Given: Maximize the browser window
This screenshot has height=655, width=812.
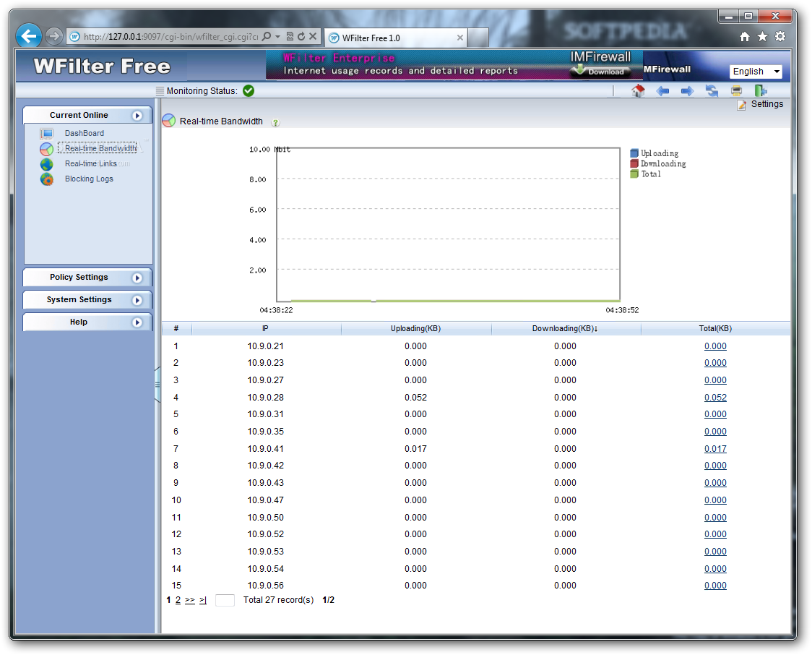Looking at the screenshot, I should click(748, 16).
